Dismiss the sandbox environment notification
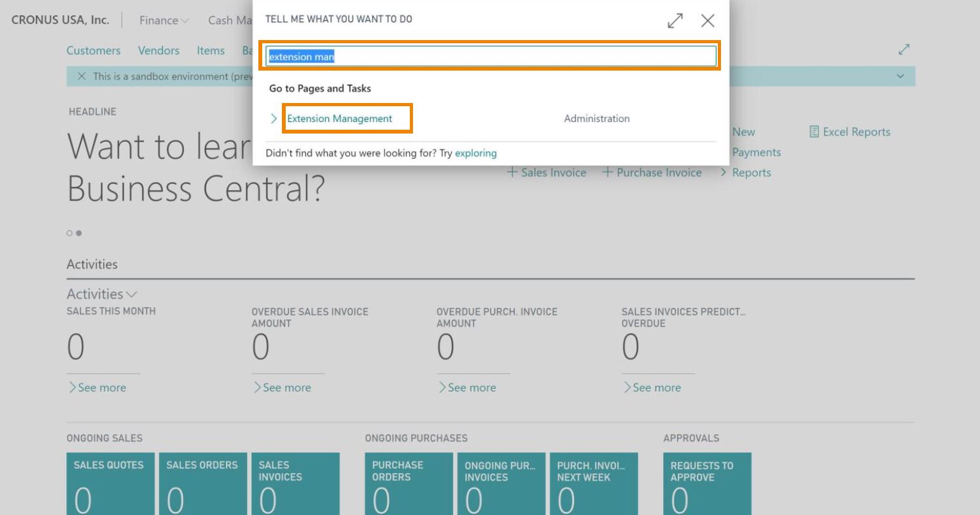This screenshot has height=515, width=980. tap(81, 76)
